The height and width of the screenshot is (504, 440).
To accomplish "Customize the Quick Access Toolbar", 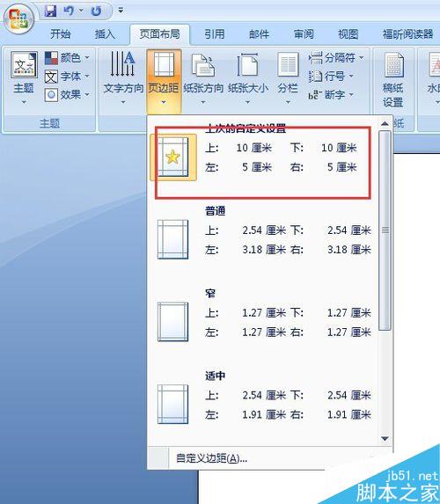I will click(x=121, y=11).
